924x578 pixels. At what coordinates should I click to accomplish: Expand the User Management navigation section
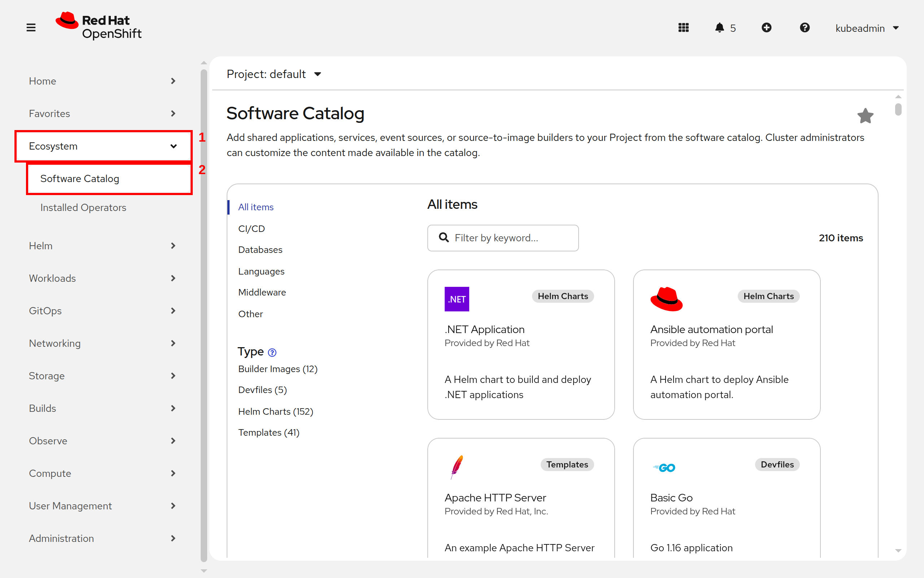[x=103, y=506]
